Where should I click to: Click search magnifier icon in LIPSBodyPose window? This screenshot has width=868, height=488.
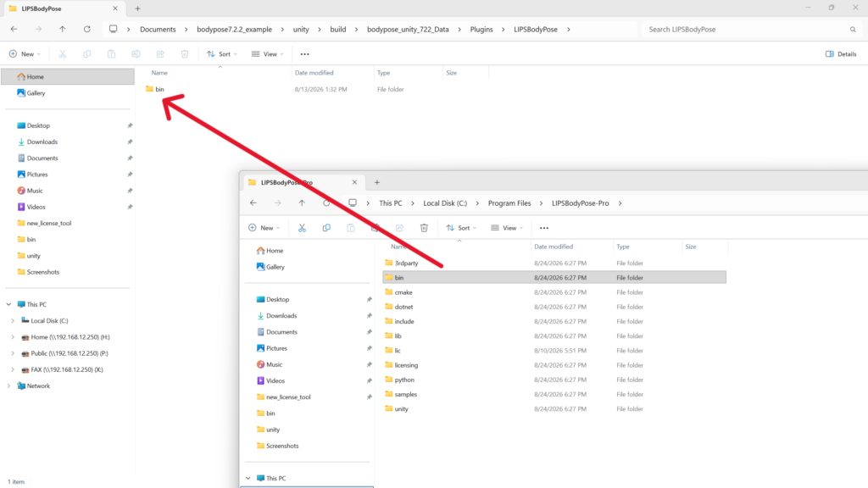853,30
